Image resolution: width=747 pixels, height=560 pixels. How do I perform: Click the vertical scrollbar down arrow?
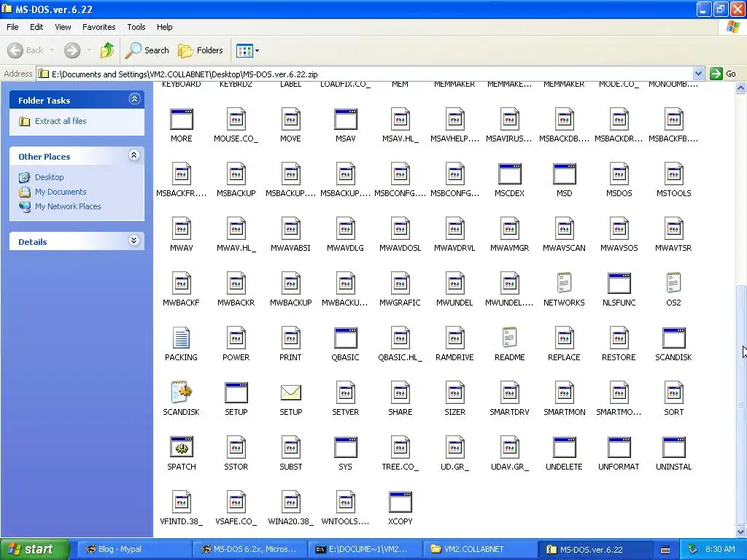[x=741, y=532]
